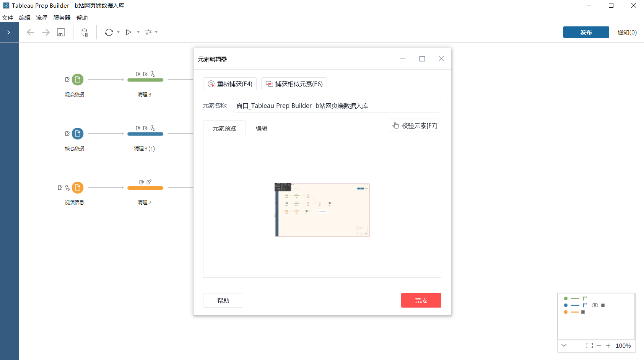
Task: Open the 文件 menu
Action: coord(8,18)
